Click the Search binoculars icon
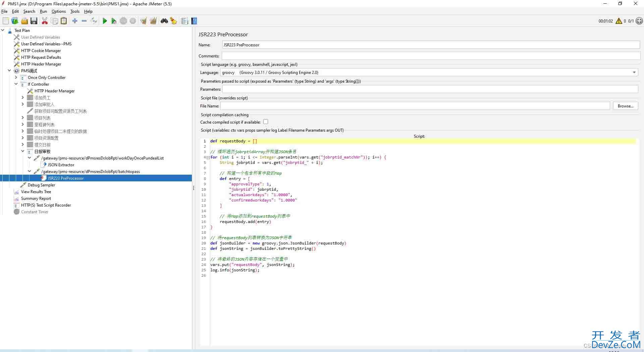 point(164,21)
